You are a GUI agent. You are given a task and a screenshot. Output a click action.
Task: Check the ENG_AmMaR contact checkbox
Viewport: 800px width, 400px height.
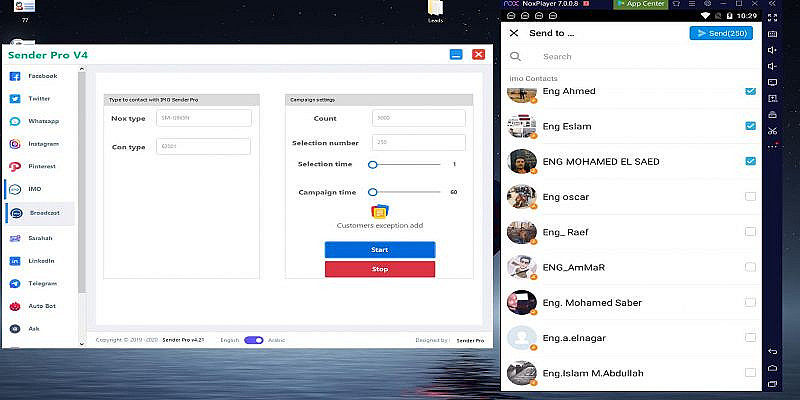point(751,267)
